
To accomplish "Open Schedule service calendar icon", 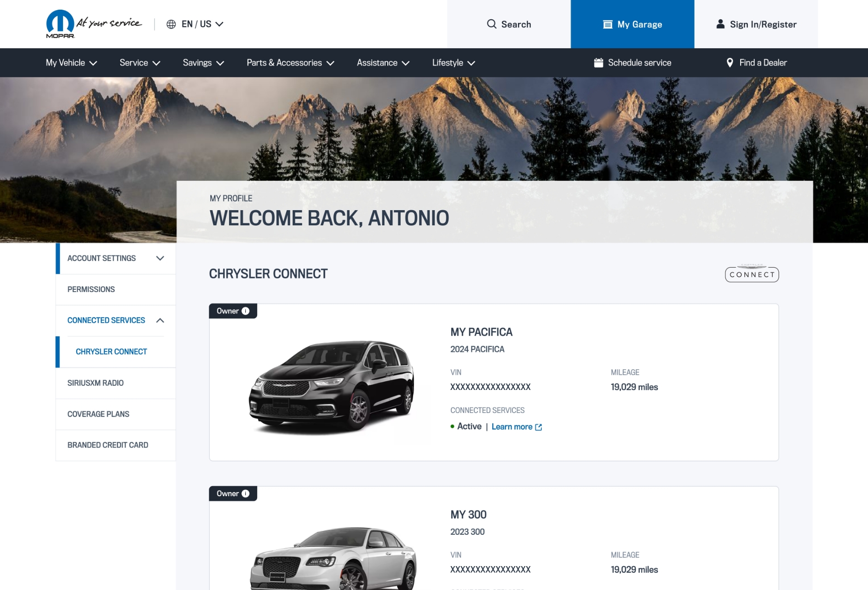I will [599, 62].
